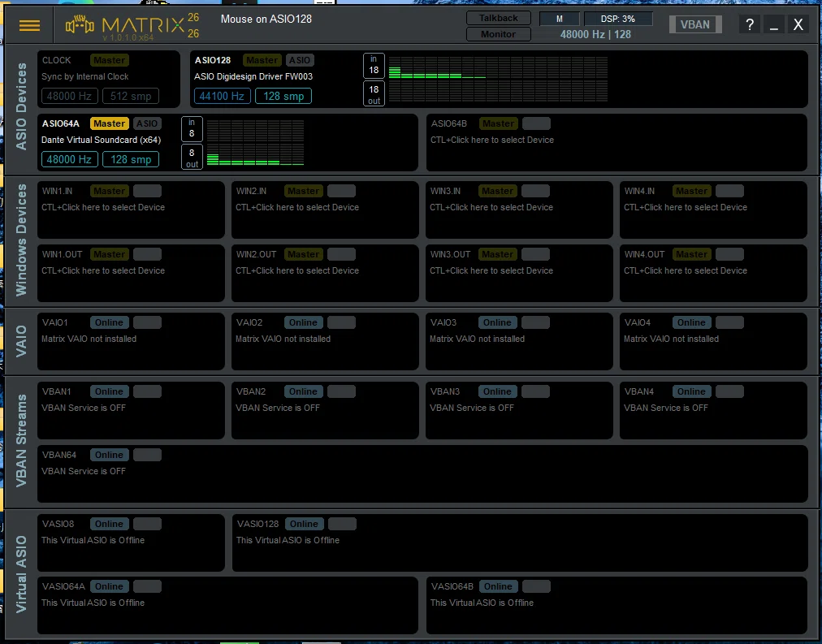Click VASIO128 This Virtual ASIO is Offline text
822x644 pixels.
coord(288,540)
